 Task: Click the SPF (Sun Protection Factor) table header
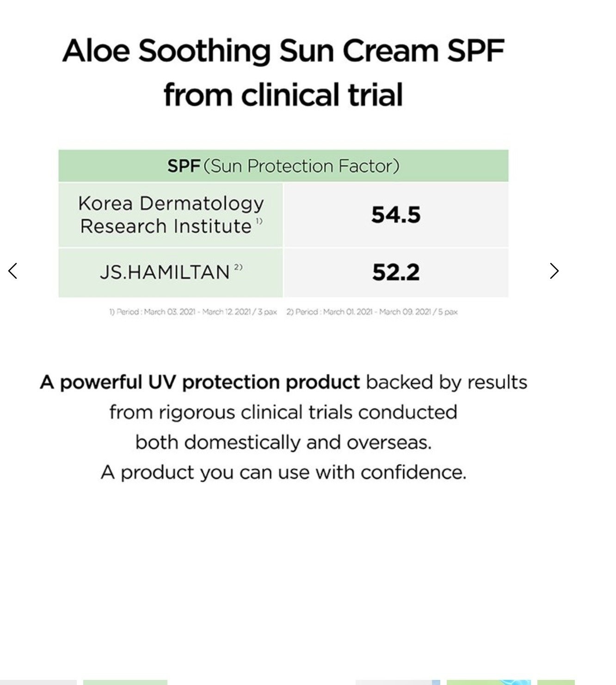(x=283, y=166)
